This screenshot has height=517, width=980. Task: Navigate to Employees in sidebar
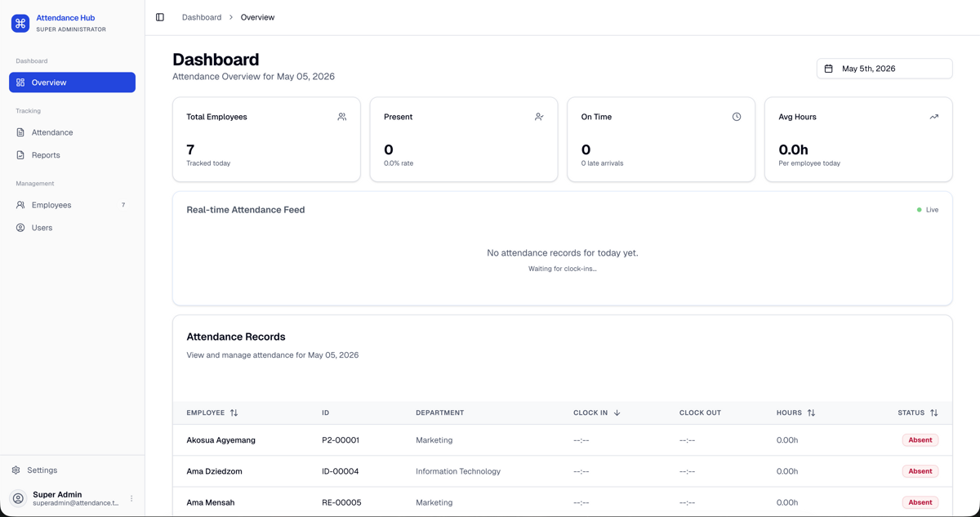tap(72, 205)
